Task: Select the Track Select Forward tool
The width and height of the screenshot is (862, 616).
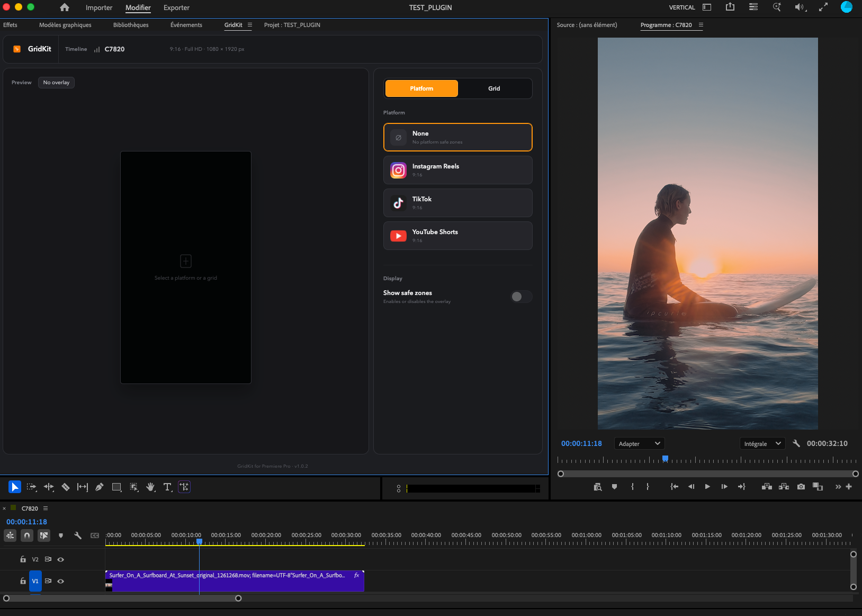Action: (32, 487)
